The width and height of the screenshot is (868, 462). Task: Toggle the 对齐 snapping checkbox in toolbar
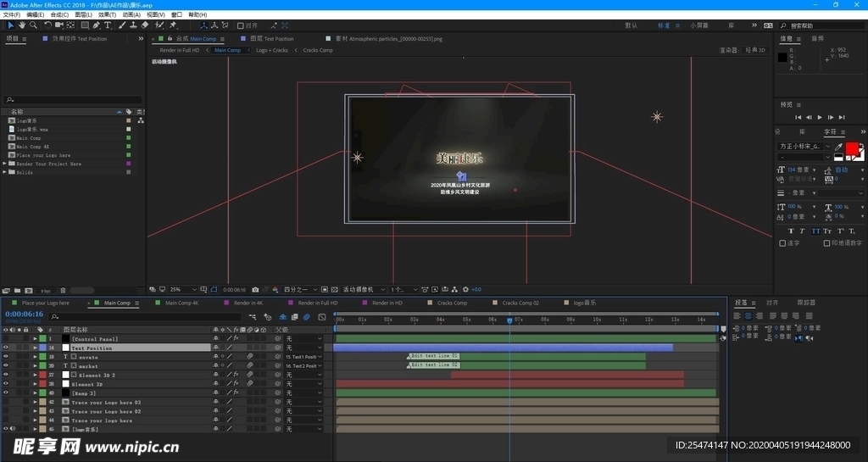[241, 25]
